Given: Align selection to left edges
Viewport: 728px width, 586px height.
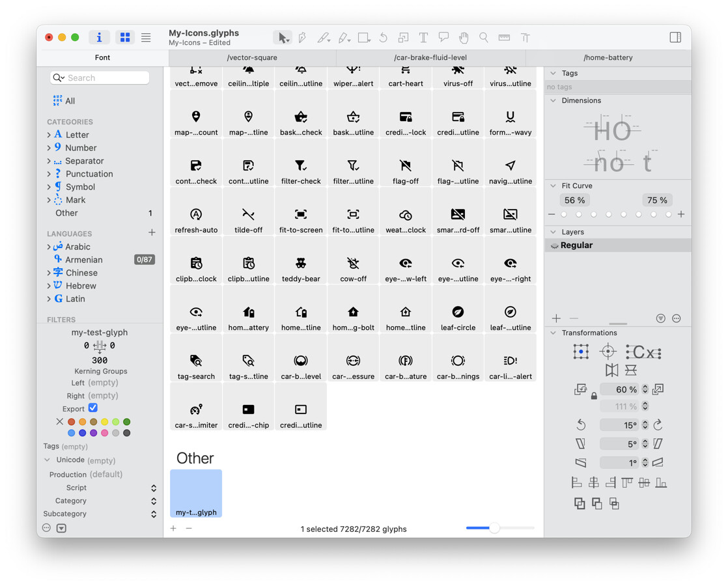Looking at the screenshot, I should coord(576,483).
